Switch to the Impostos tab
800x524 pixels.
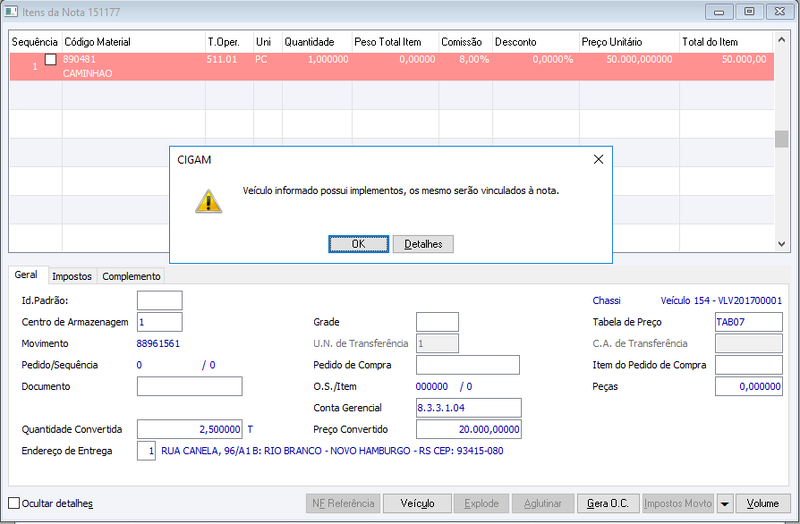click(72, 276)
